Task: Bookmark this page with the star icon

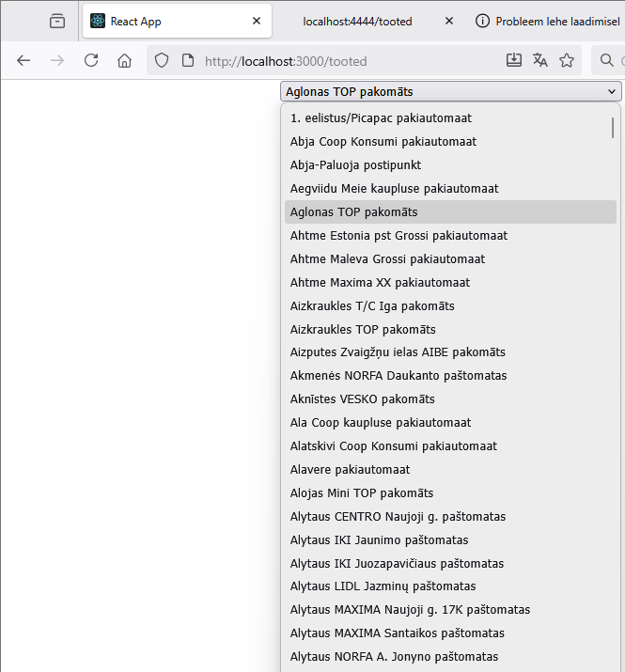Action: click(x=567, y=61)
